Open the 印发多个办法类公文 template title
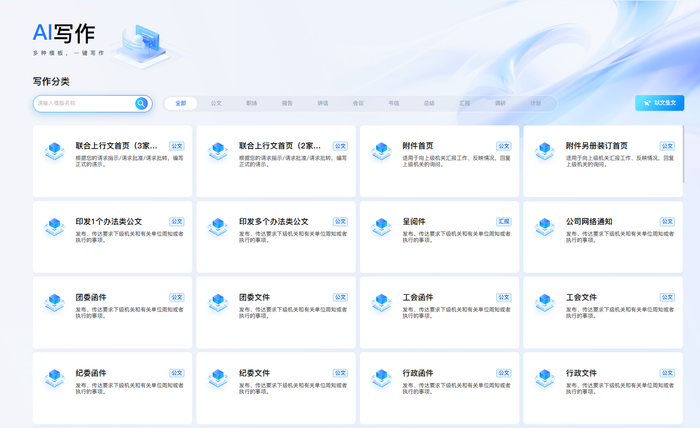The image size is (700, 428). (274, 221)
